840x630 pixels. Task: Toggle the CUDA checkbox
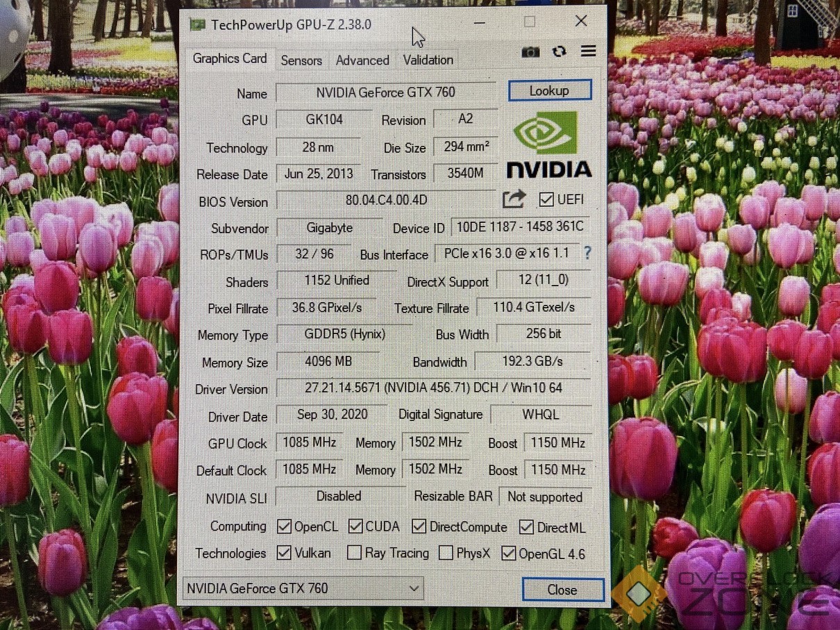tap(355, 527)
